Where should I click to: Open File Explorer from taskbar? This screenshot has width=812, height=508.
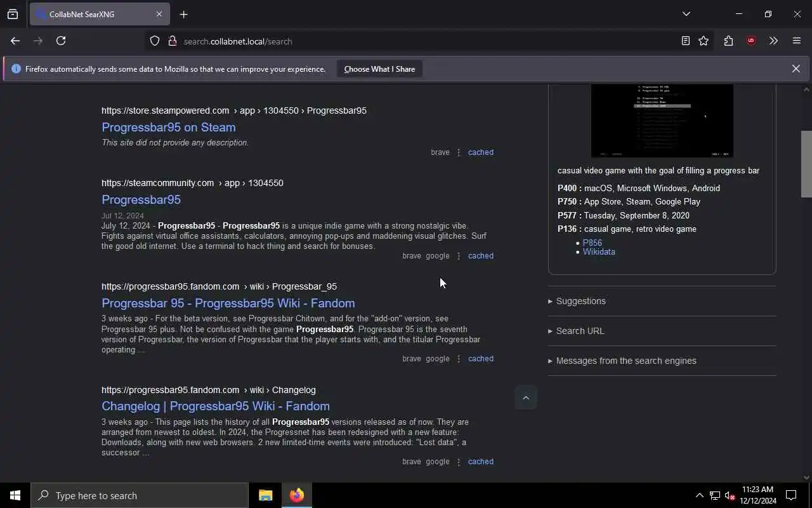pyautogui.click(x=265, y=495)
